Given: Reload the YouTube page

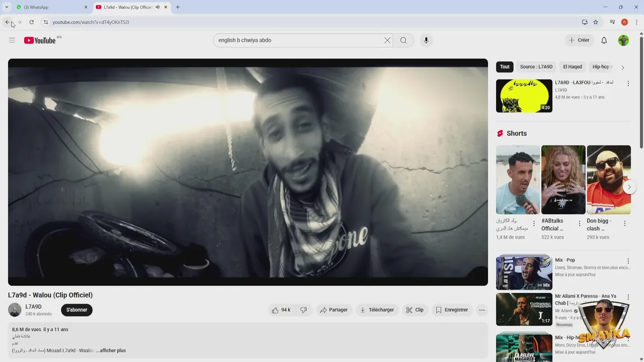Looking at the screenshot, I should [x=31, y=22].
